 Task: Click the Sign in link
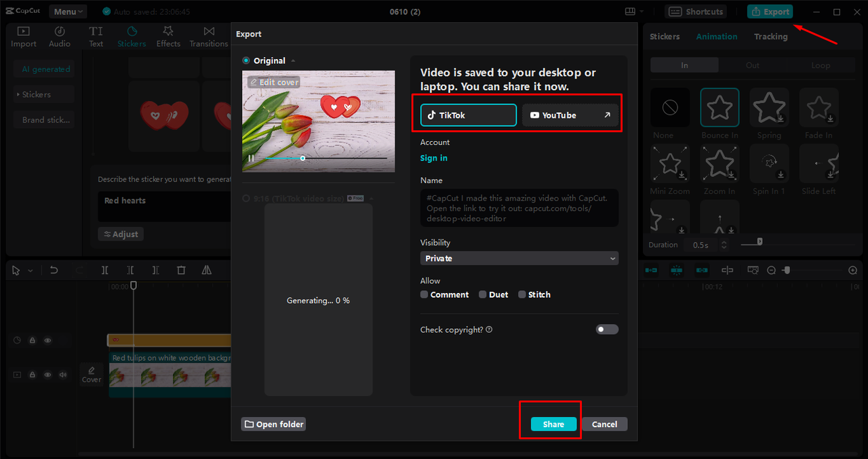click(x=434, y=158)
